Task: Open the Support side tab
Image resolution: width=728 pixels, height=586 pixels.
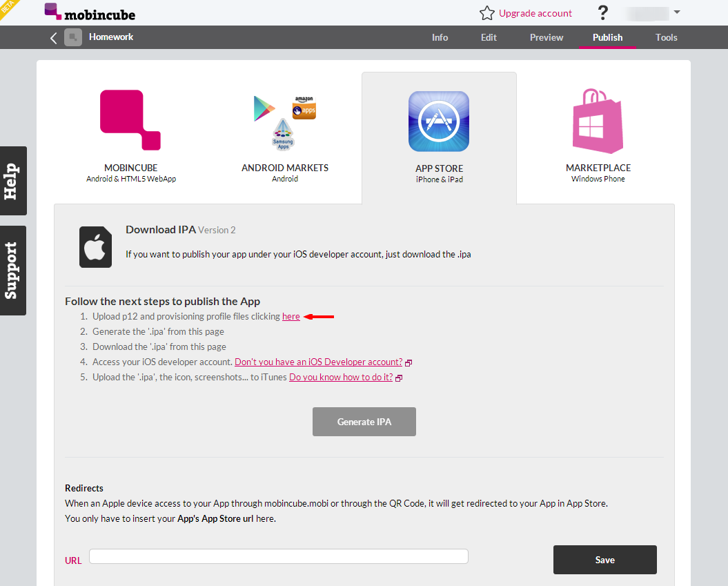Action: pyautogui.click(x=13, y=271)
